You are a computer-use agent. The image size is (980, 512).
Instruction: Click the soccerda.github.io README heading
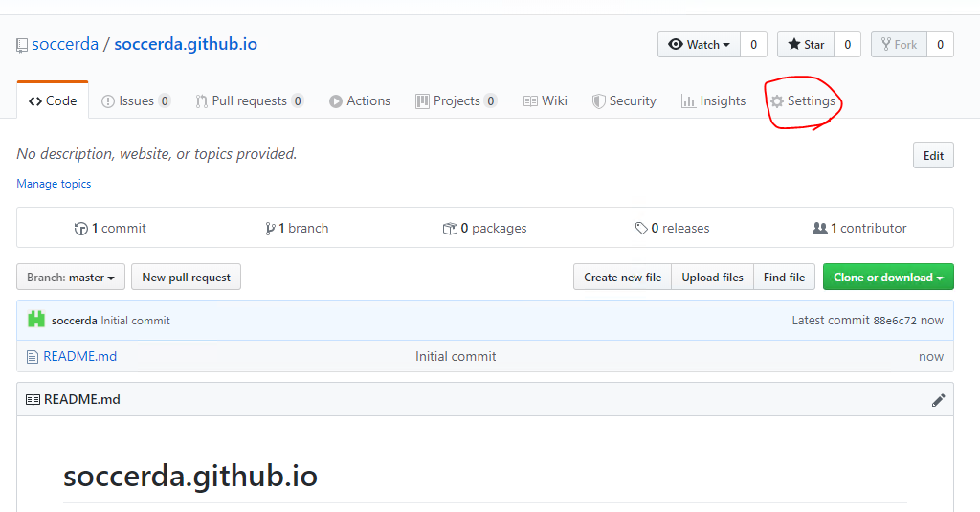click(x=190, y=476)
